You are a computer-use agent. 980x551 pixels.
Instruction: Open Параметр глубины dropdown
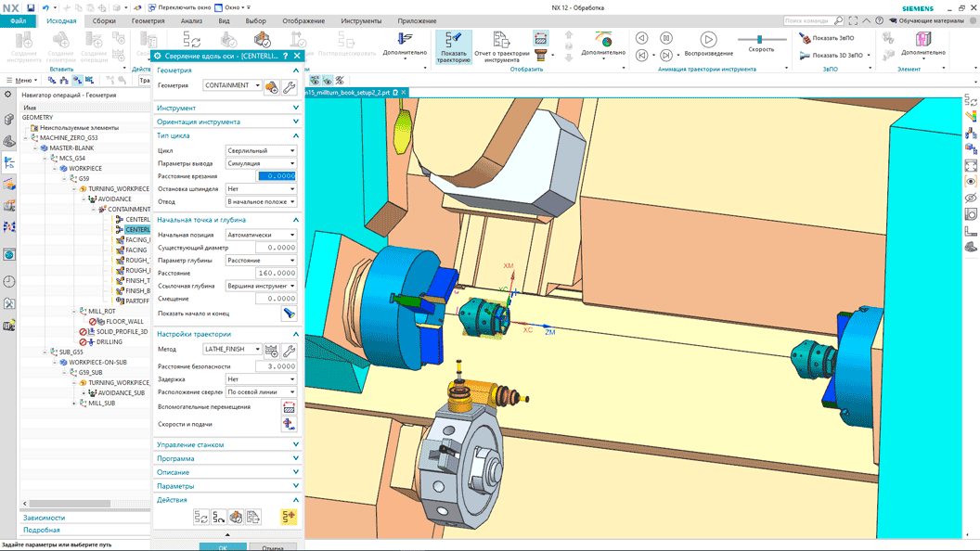click(261, 261)
